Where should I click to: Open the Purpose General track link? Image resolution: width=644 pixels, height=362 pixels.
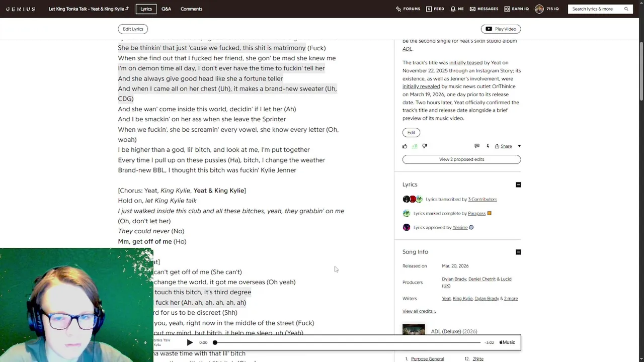tap(427, 358)
